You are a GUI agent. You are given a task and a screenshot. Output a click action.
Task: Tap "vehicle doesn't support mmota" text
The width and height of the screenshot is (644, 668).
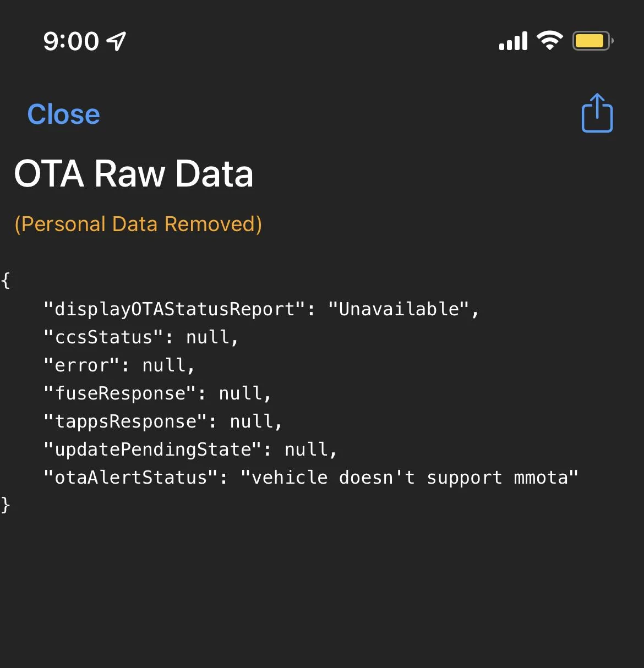410,478
